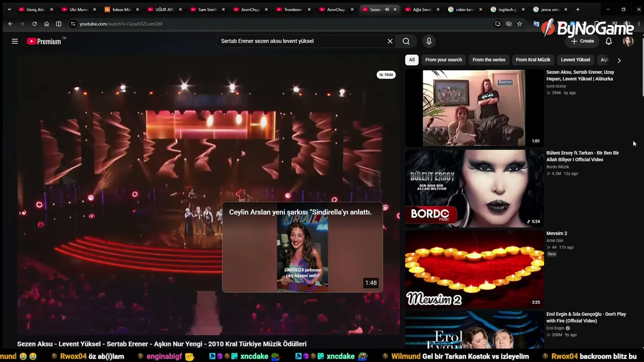
Task: Start voice search with the microphone
Action: tap(429, 41)
